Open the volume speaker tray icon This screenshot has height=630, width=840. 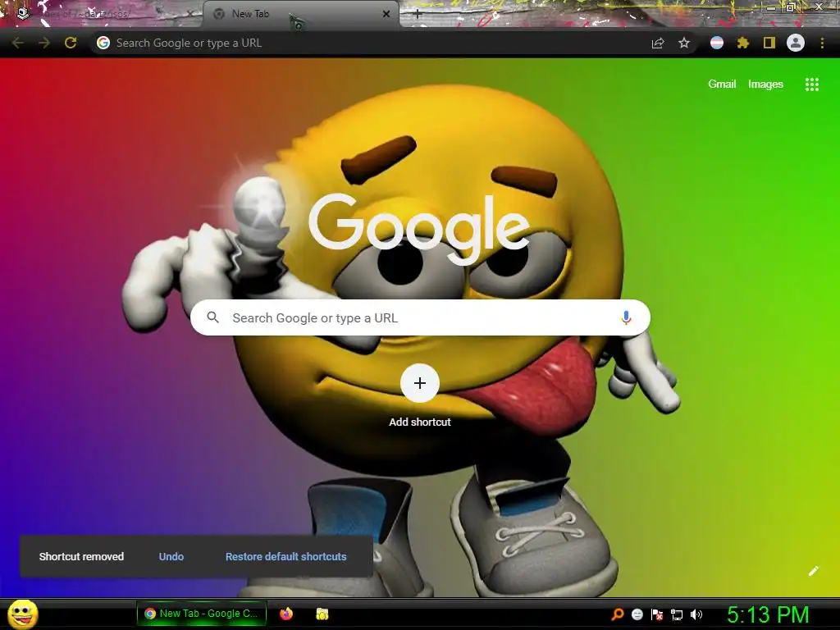click(x=696, y=614)
